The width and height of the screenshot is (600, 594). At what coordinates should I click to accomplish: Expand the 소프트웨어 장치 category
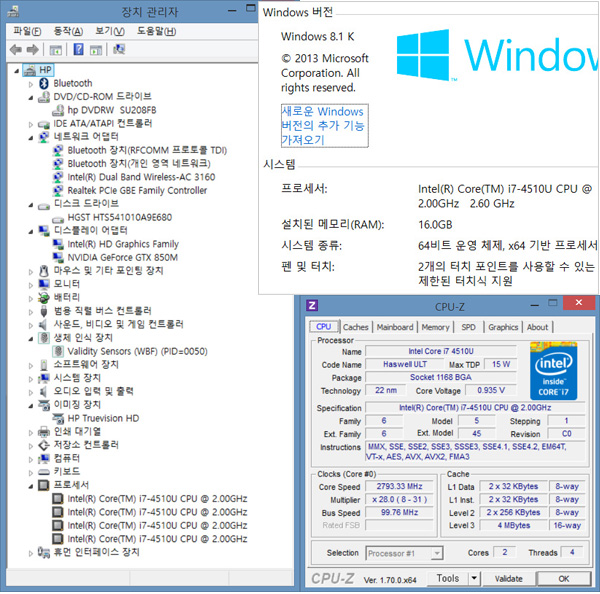(x=31, y=366)
